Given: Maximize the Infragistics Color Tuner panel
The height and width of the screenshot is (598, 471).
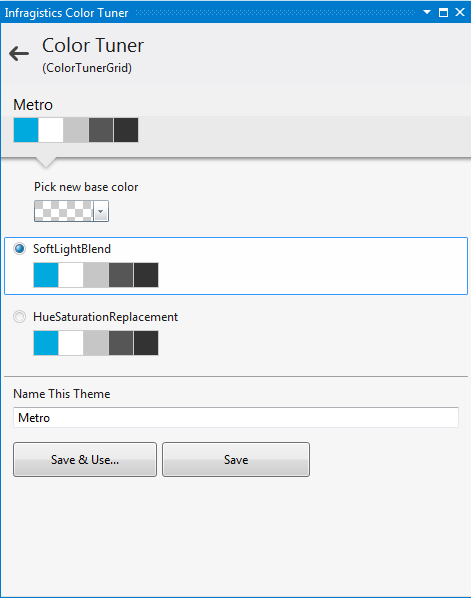Looking at the screenshot, I should click(443, 13).
